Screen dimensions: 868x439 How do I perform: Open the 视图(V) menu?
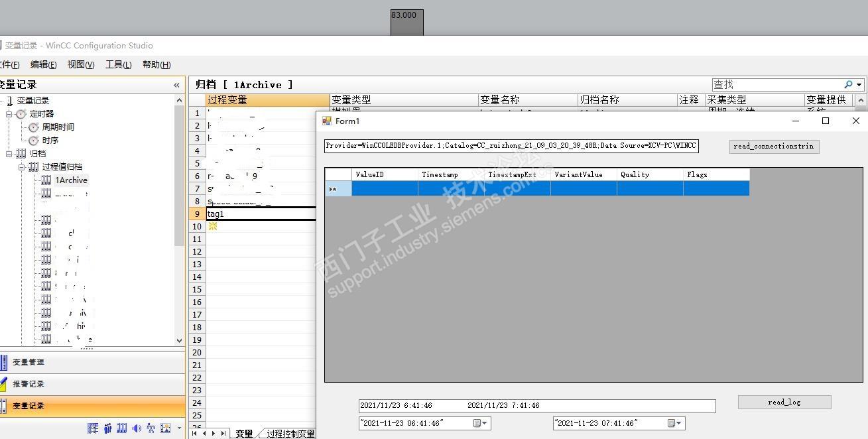[81, 64]
